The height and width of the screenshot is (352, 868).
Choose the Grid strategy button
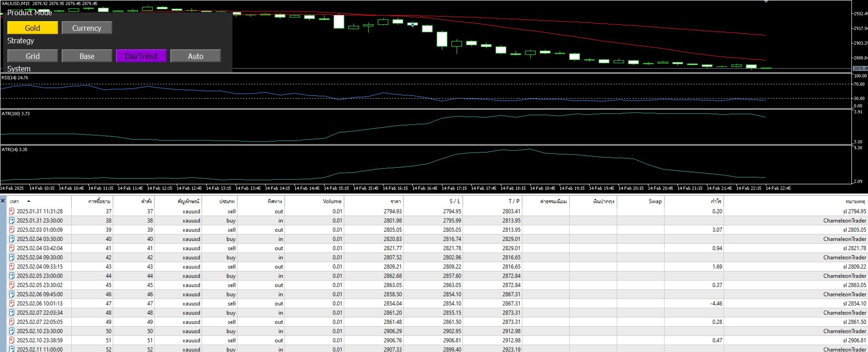(x=33, y=56)
